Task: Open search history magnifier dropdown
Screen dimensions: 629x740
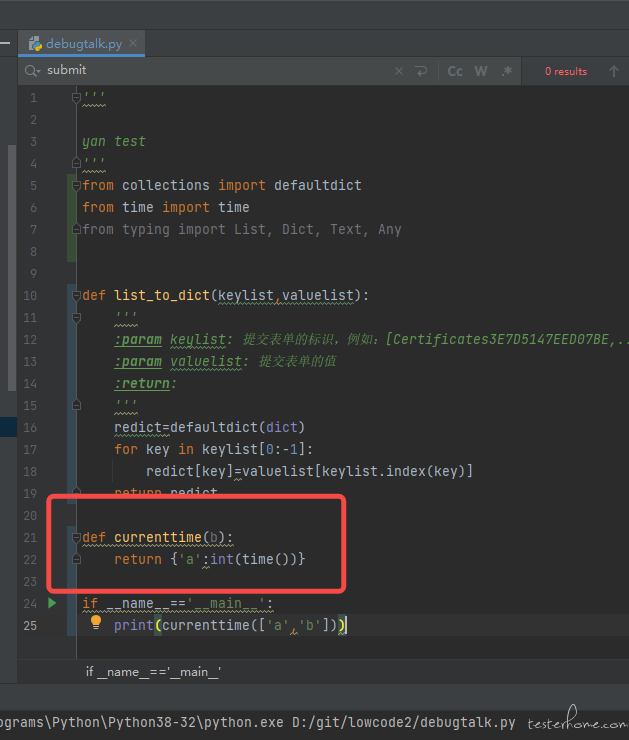Action: pyautogui.click(x=33, y=71)
